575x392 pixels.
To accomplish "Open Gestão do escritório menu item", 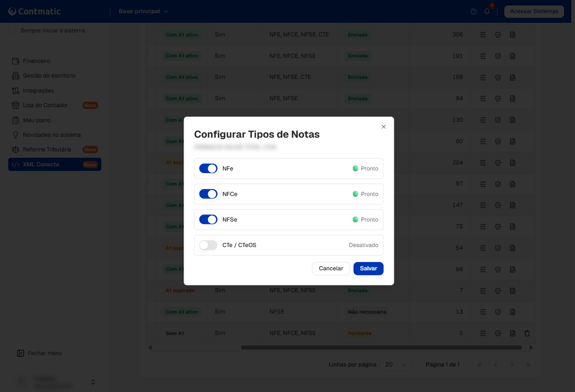I will coord(49,76).
